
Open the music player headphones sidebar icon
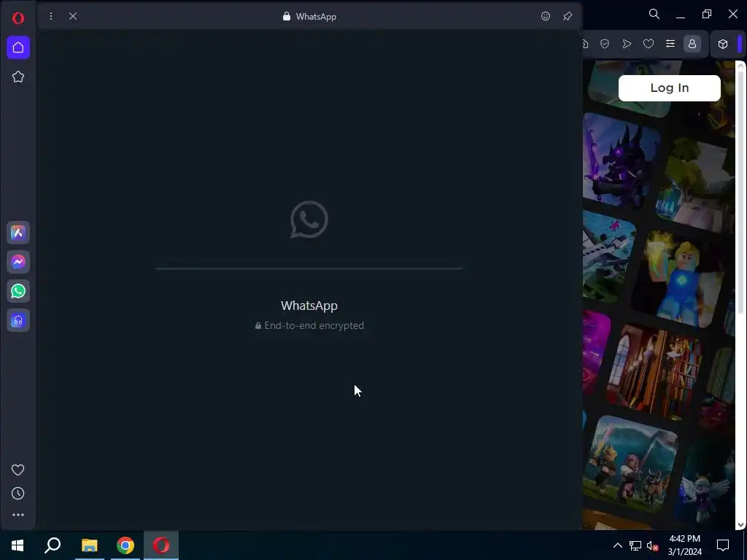pyautogui.click(x=18, y=321)
